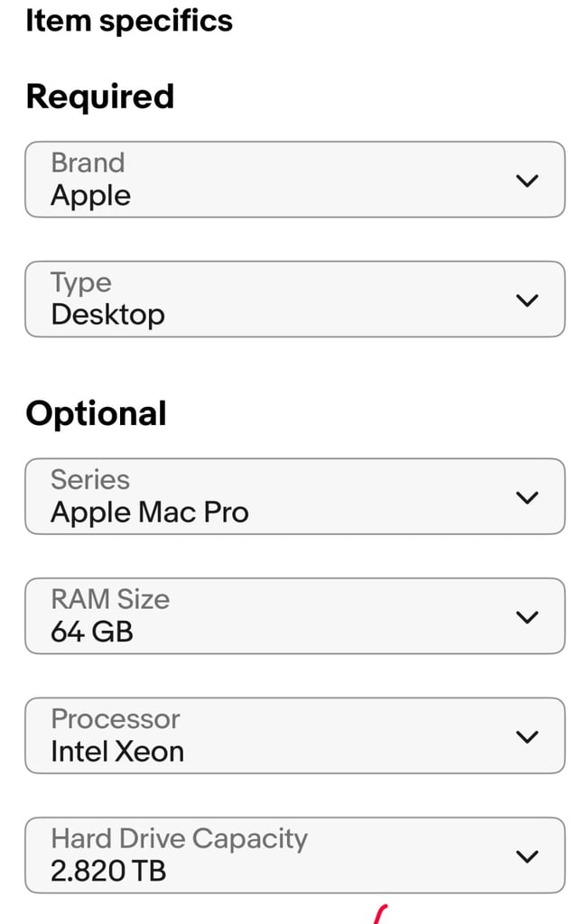This screenshot has width=585, height=924.
Task: Click the '2.820 TB' capacity value
Action: (108, 871)
